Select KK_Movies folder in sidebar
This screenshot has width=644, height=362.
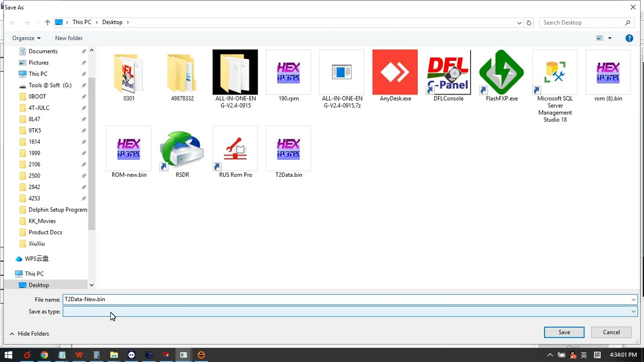point(42,221)
